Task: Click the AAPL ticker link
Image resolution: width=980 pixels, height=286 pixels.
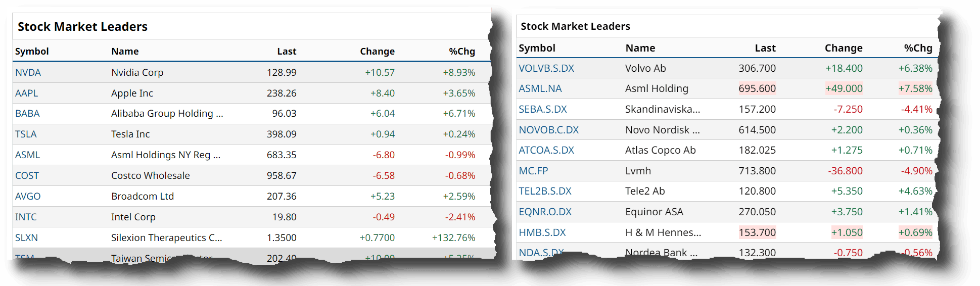Action: 26,93
